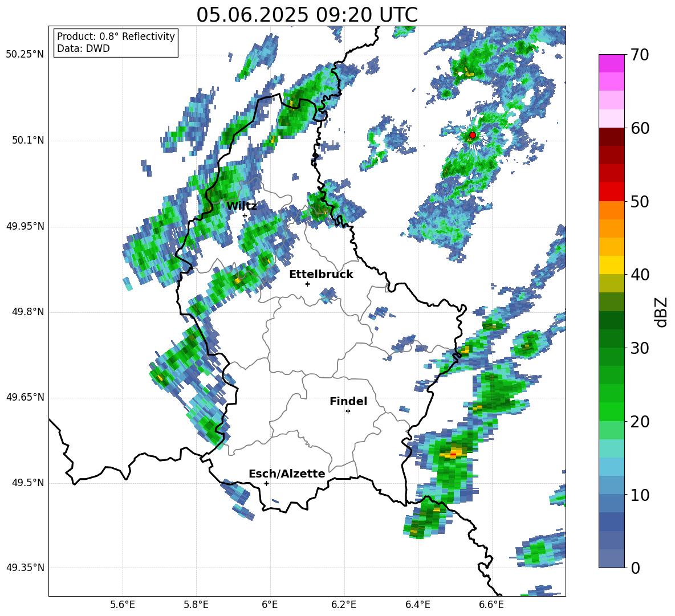Click the 6.6°E longitude label

491,605
